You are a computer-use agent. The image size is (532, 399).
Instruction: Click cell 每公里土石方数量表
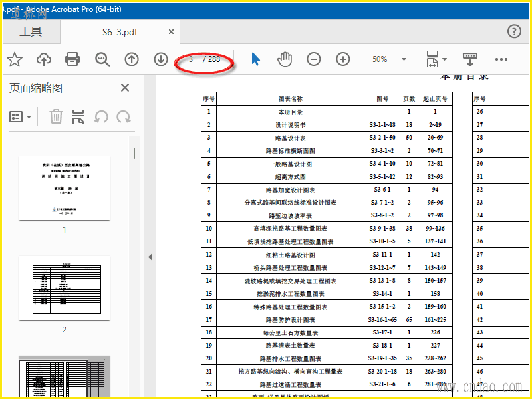click(291, 333)
